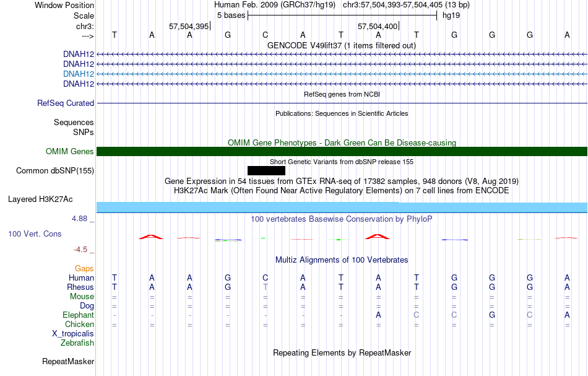Click the Sequences label of Publications track

[74, 122]
